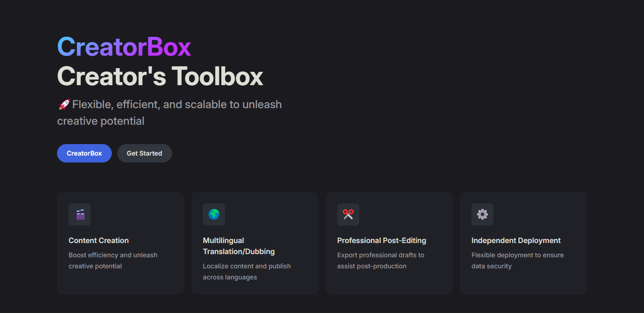The height and width of the screenshot is (313, 644).
Task: Select the purple clapperboard inside its rounded tile
Action: [x=80, y=214]
